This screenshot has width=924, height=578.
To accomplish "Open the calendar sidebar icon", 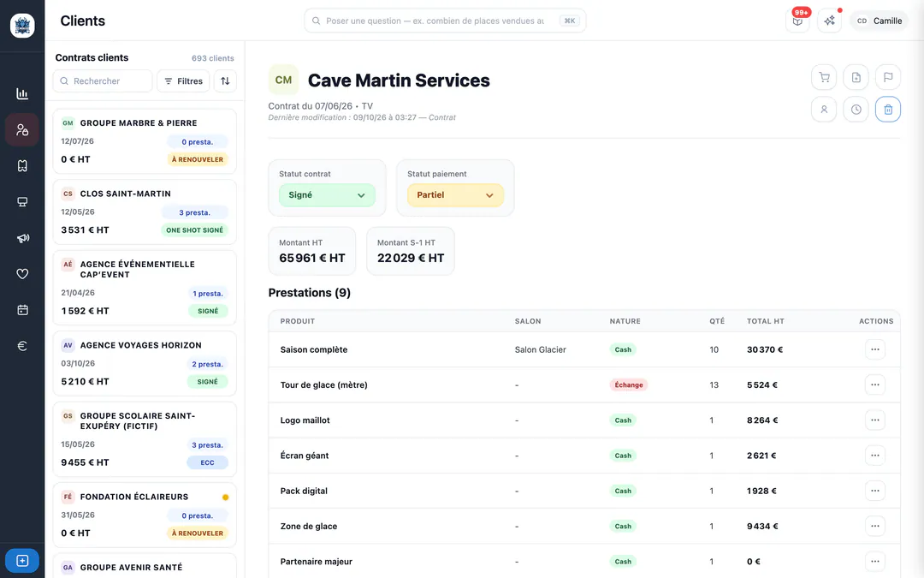I will (x=21, y=310).
